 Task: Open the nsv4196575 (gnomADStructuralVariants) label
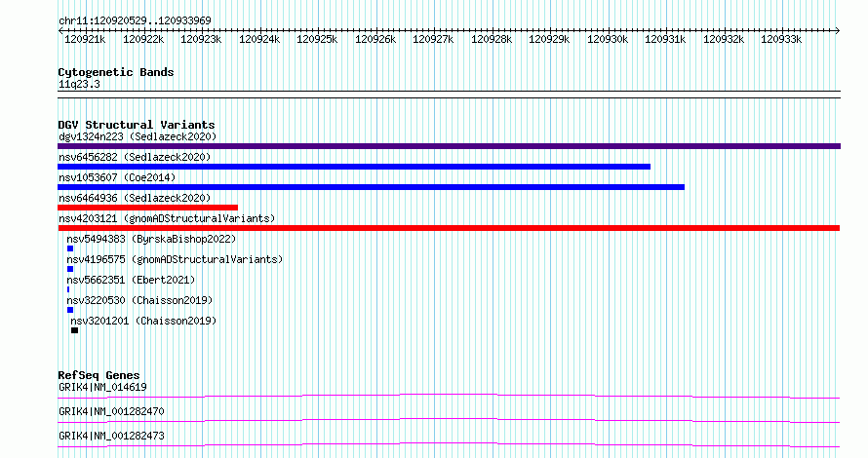pyautogui.click(x=175, y=259)
